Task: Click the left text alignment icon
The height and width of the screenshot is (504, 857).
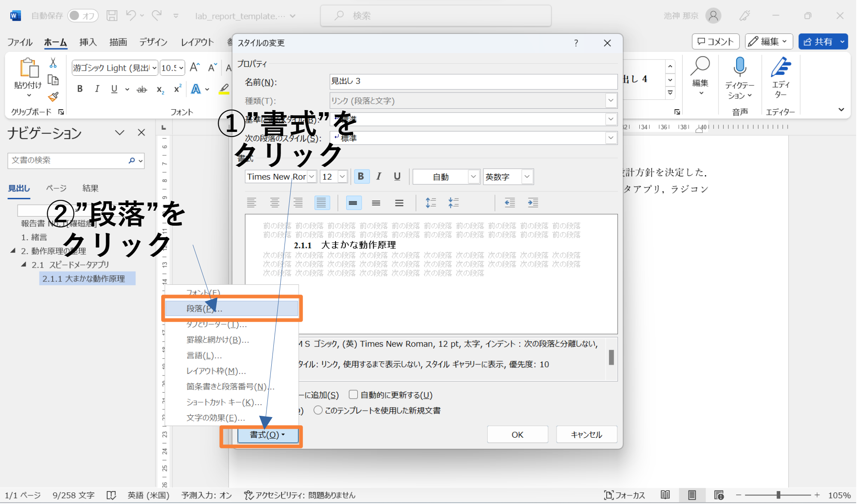Action: (250, 203)
